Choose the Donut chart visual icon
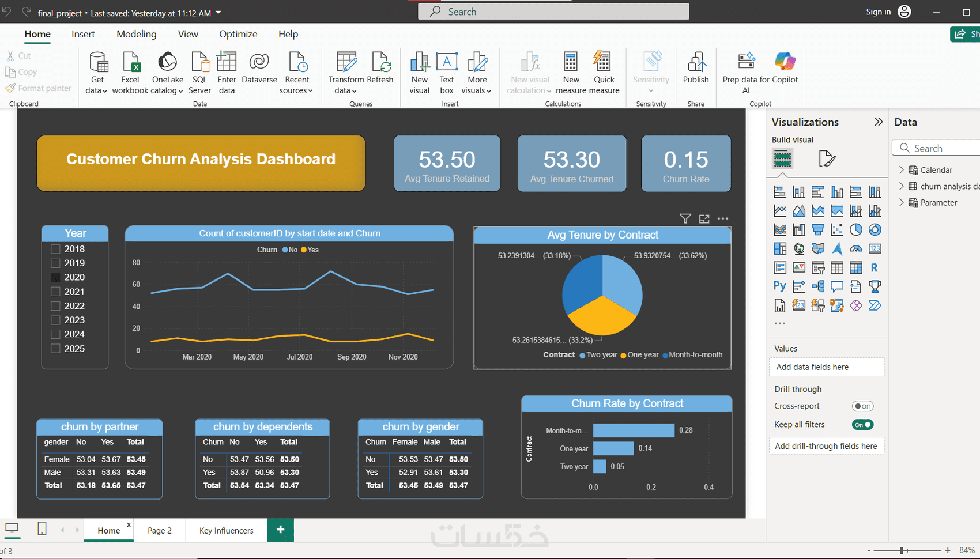 click(875, 230)
